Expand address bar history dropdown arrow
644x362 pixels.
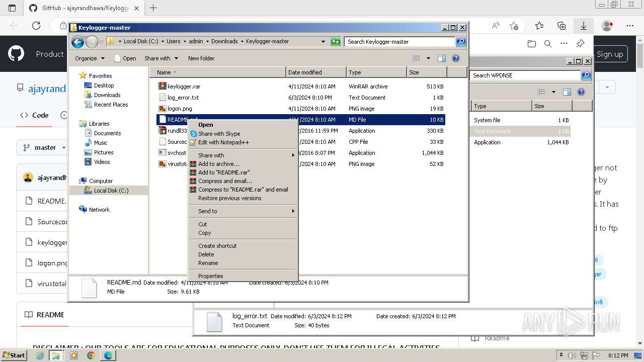(x=323, y=42)
